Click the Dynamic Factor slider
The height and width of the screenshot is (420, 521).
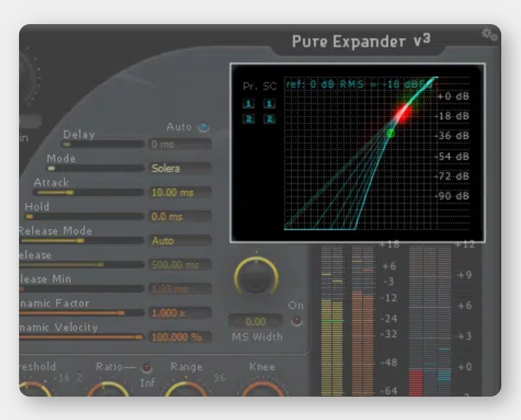(x=81, y=313)
